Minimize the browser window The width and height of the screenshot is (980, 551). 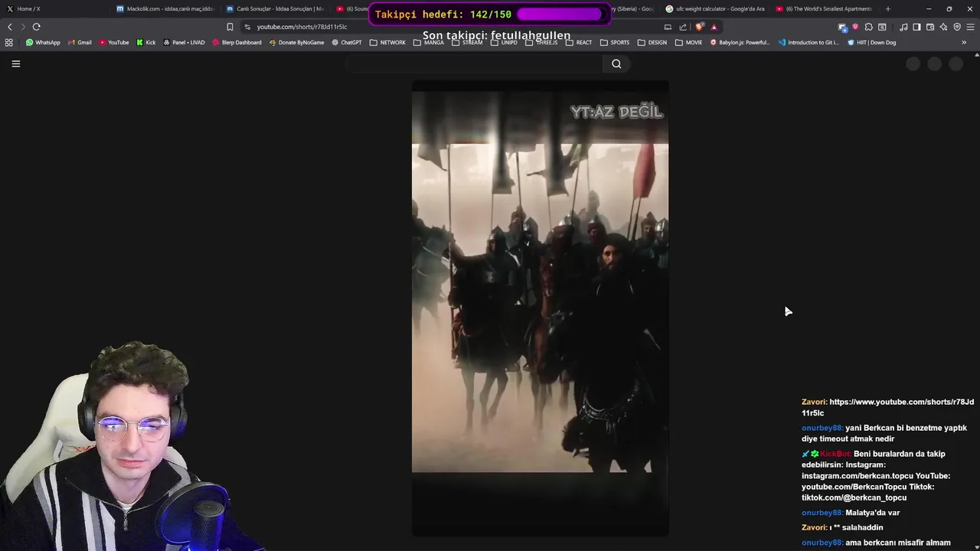[929, 8]
